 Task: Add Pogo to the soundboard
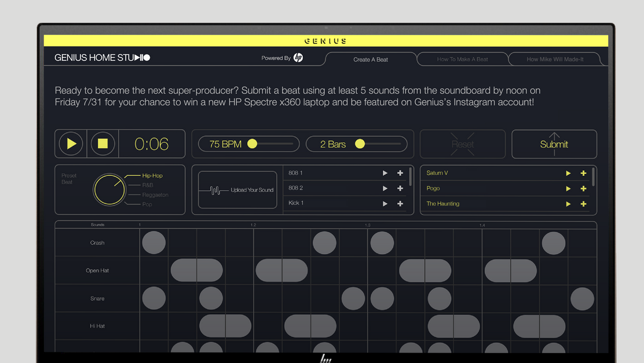pyautogui.click(x=583, y=188)
